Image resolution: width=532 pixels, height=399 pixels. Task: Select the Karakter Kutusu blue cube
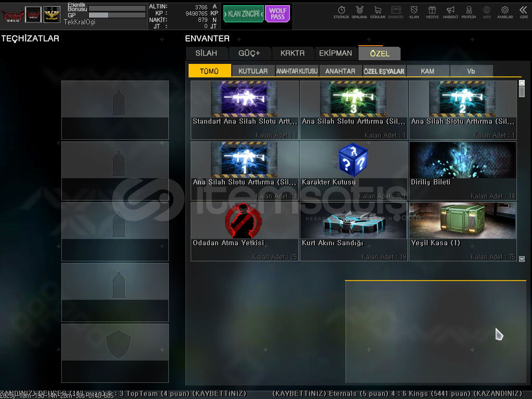(x=353, y=170)
